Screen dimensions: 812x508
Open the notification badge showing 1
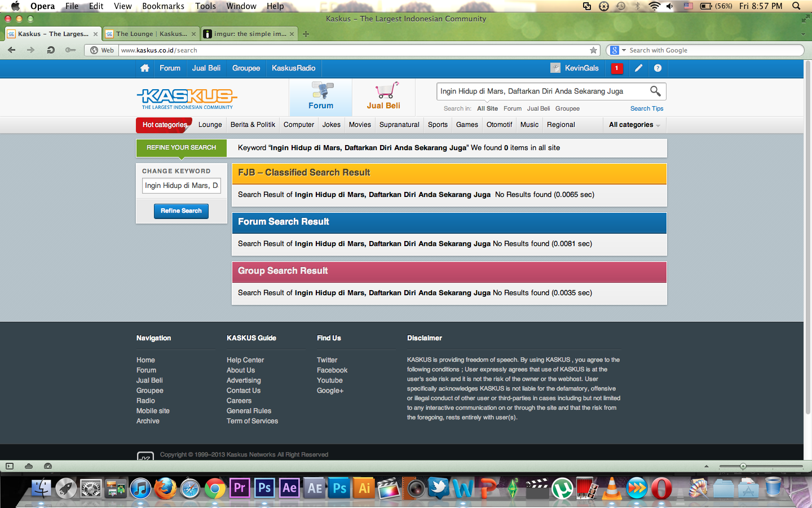(x=617, y=68)
